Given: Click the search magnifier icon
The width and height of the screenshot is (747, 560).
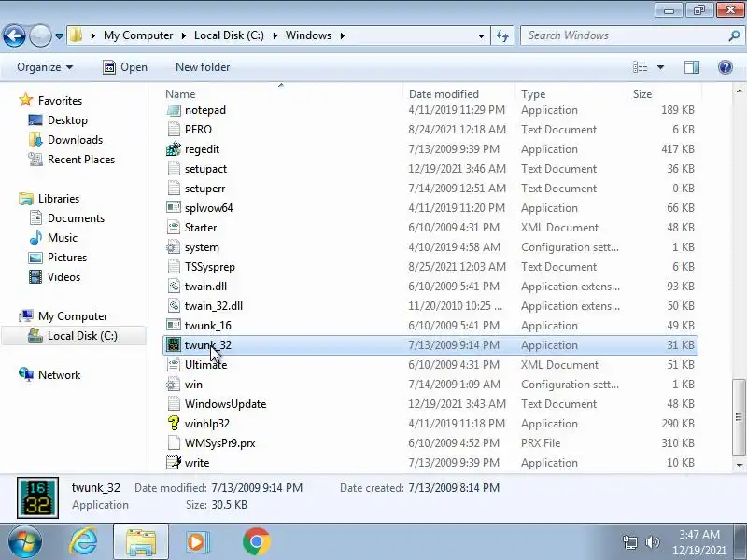Looking at the screenshot, I should (x=734, y=35).
